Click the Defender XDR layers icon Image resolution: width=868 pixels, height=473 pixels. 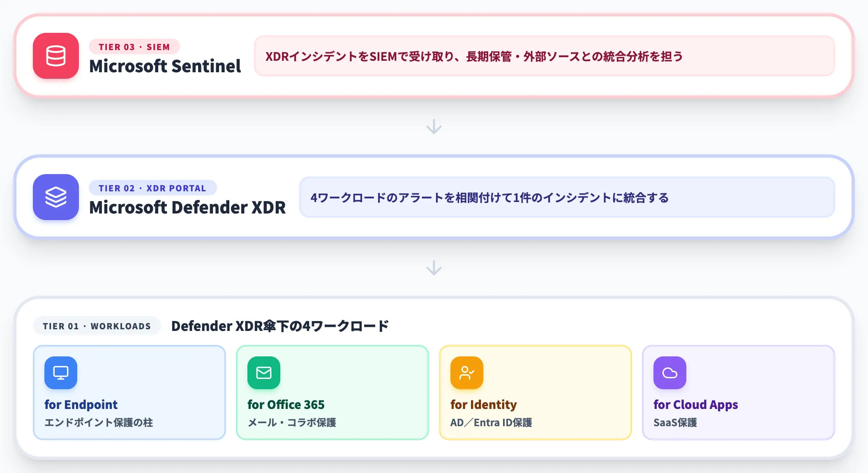pyautogui.click(x=56, y=197)
